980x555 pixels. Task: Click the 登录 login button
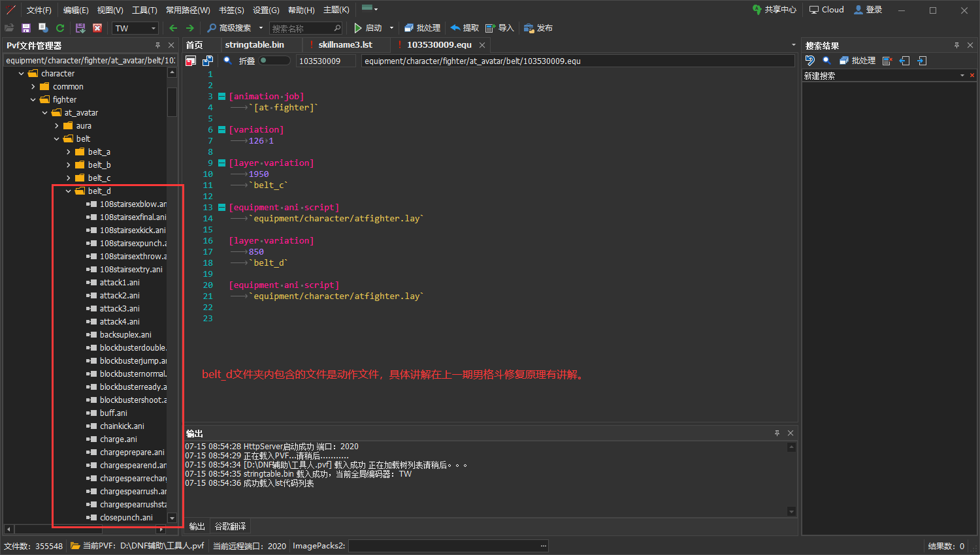(x=868, y=10)
